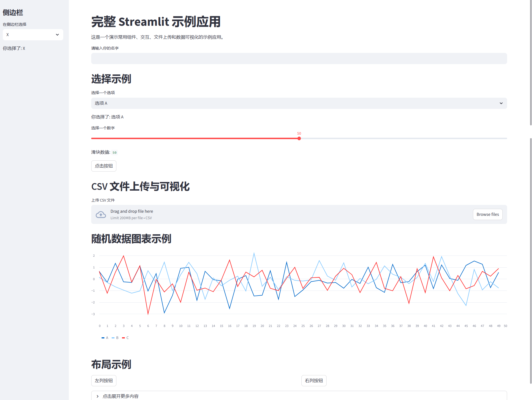The width and height of the screenshot is (532, 400).
Task: Click the expander chevron arrow icon
Action: pyautogui.click(x=97, y=396)
